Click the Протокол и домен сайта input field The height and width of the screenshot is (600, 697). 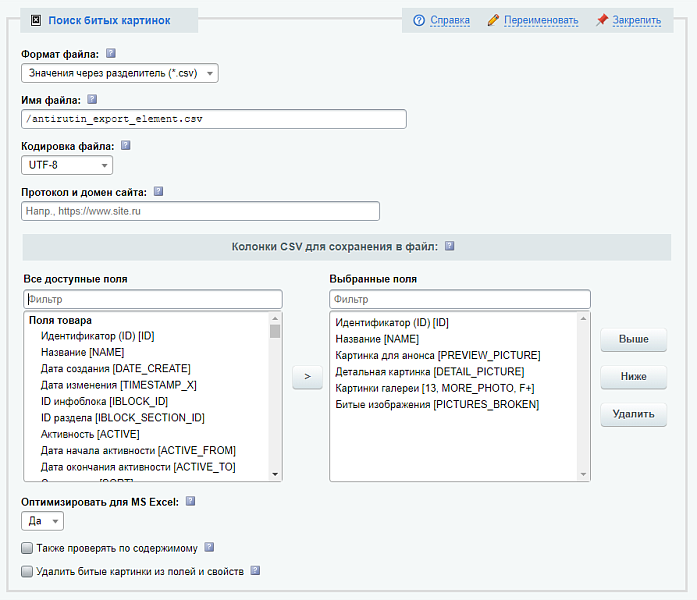point(200,211)
